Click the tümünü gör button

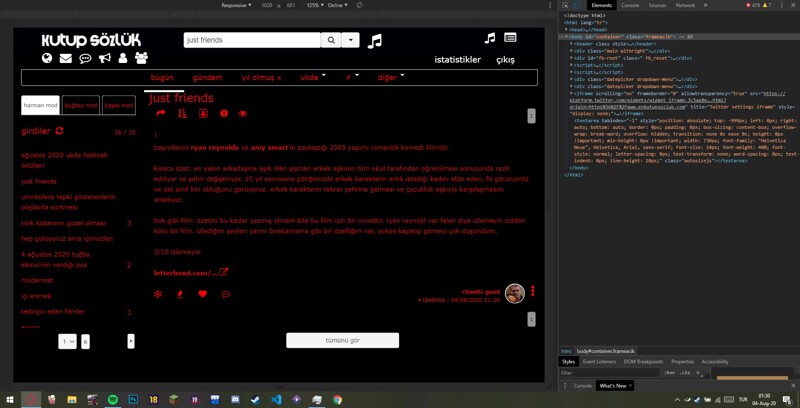pos(342,340)
